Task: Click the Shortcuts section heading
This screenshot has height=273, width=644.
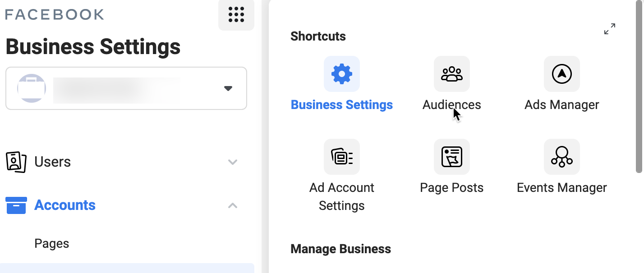Action: point(318,36)
